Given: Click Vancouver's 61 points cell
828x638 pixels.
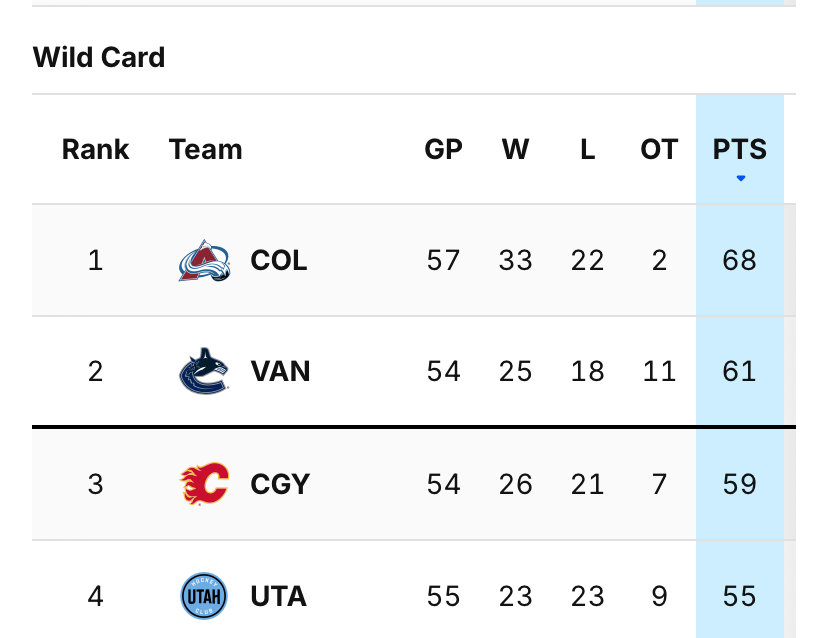Looking at the screenshot, I should click(739, 371).
